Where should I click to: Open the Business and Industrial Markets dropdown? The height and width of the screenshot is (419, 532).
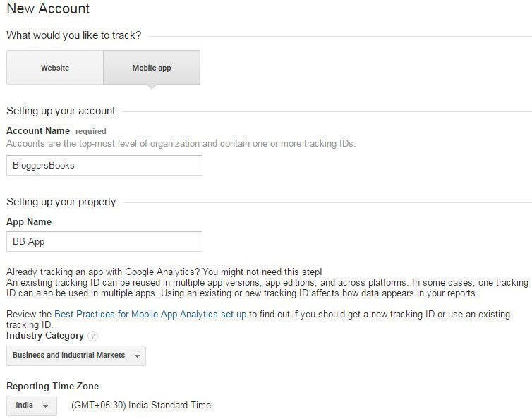pyautogui.click(x=76, y=356)
